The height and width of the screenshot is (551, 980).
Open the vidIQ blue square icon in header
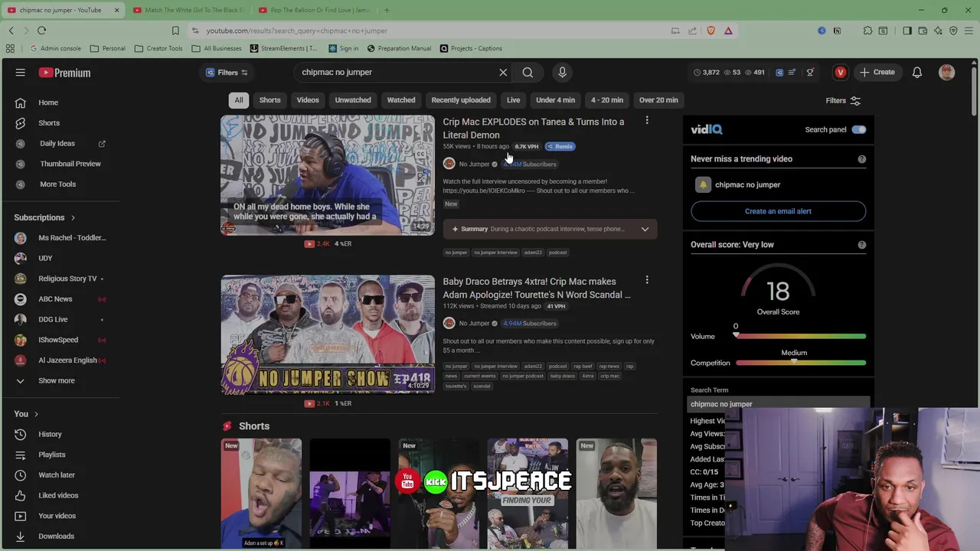click(x=779, y=73)
